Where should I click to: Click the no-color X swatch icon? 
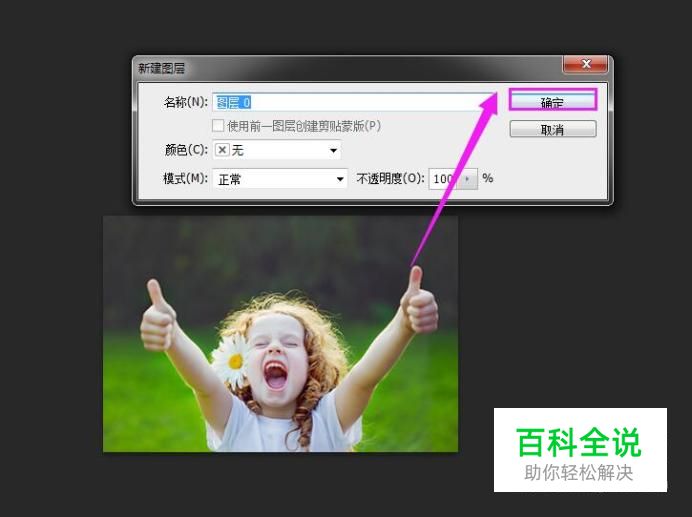(x=222, y=151)
